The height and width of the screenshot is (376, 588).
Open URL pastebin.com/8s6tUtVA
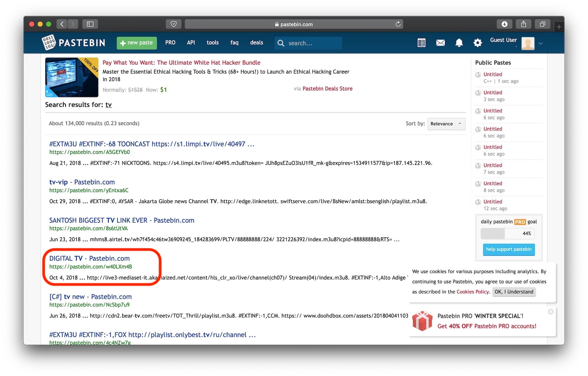coord(89,228)
